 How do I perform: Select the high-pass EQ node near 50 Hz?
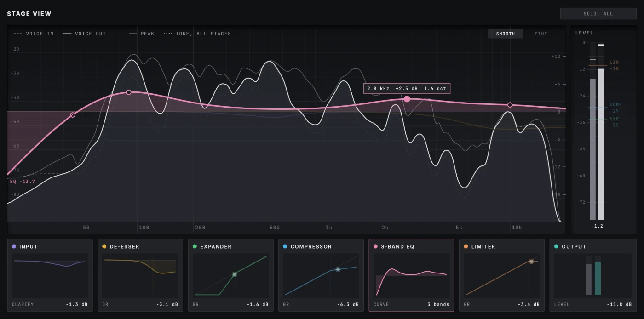pos(73,115)
